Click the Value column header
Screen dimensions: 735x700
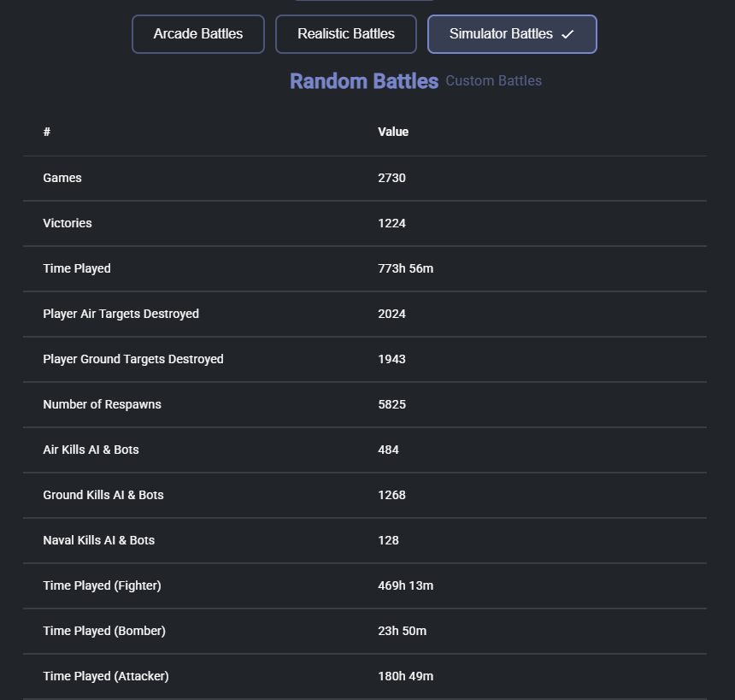point(393,132)
